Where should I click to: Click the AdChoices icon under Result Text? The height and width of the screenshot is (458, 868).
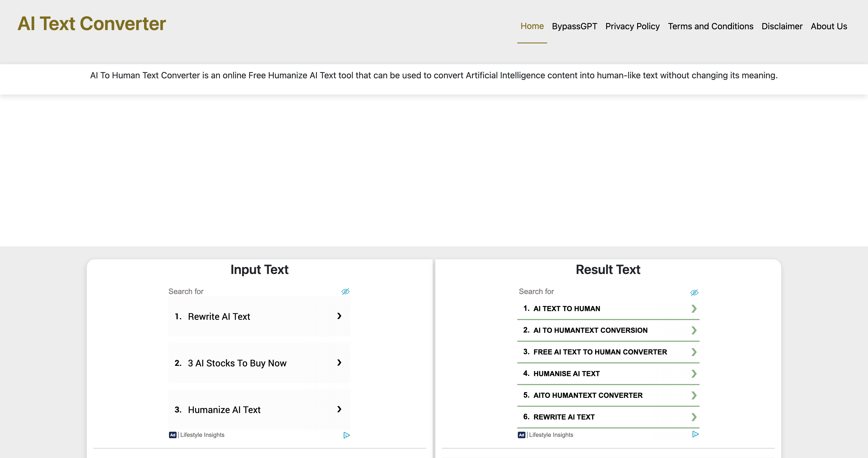695,434
